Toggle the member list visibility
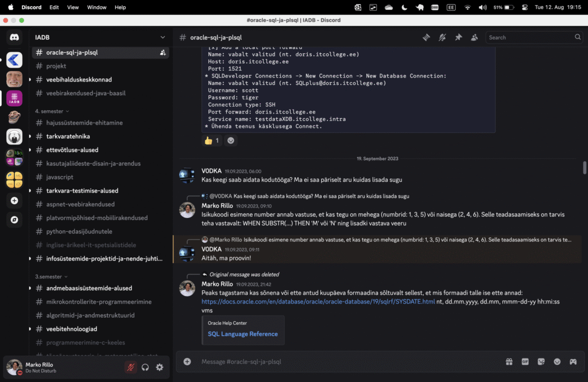Viewport: 588px width, 382px height. click(474, 37)
